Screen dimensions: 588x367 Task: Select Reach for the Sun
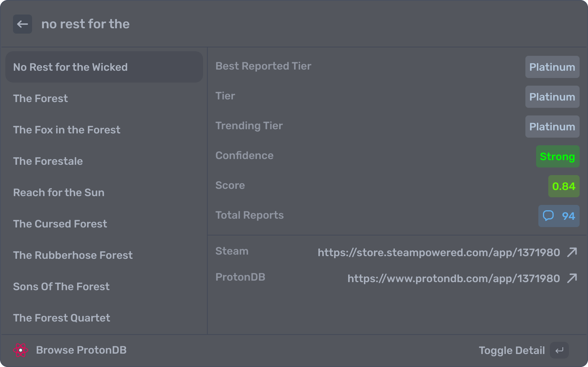click(x=59, y=193)
